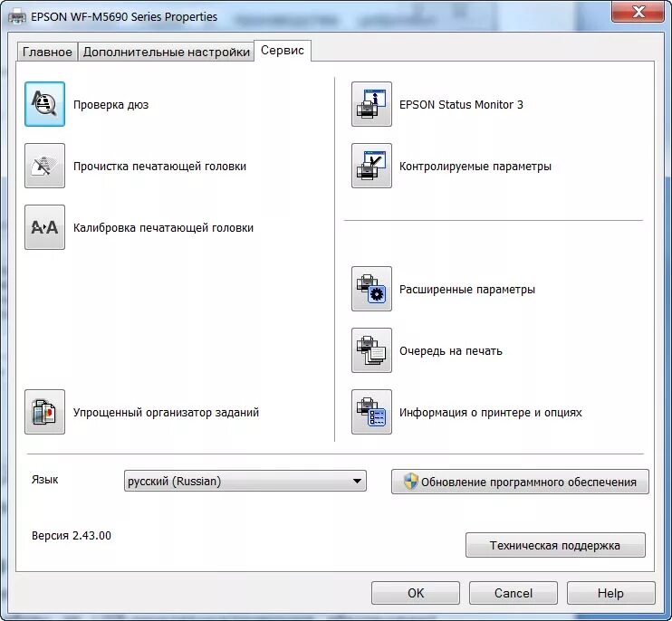Open print head alignment (Калибровка печатающей головки) icon
This screenshot has width=672, height=621.
coord(44,227)
